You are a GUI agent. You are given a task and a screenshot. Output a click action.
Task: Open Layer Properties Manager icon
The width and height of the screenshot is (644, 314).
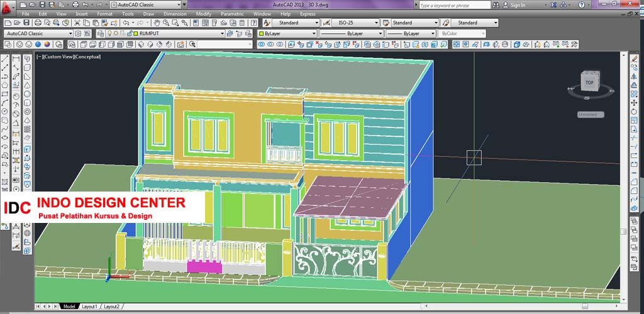100,34
